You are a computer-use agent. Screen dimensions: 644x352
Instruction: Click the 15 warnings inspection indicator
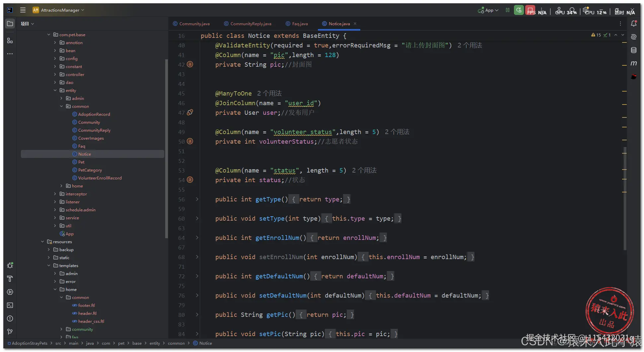pos(596,35)
